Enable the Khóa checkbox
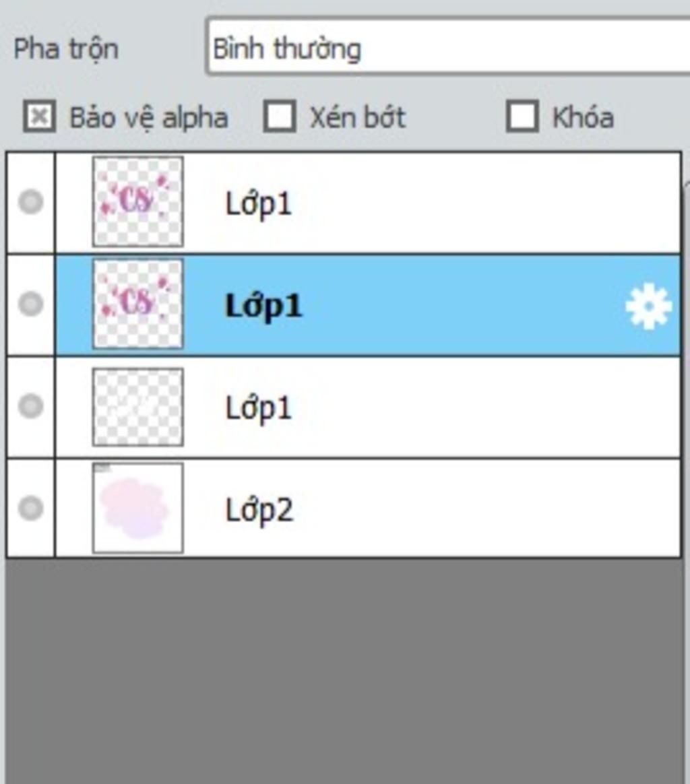 (x=522, y=117)
